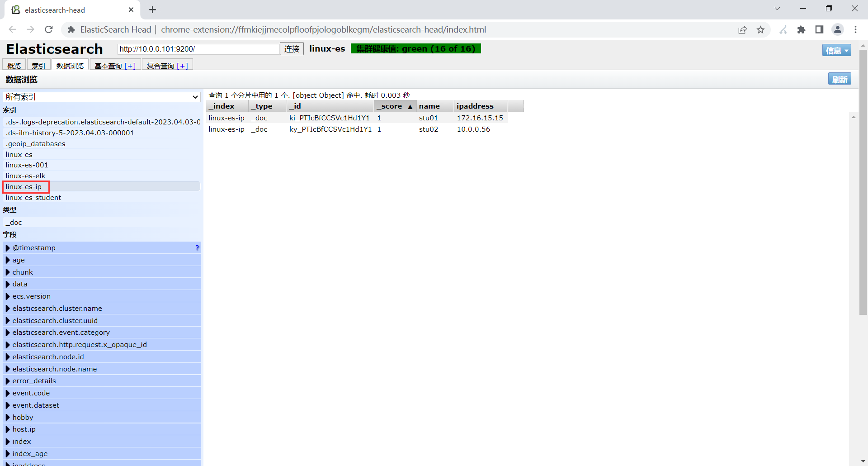This screenshot has width=868, height=466.
Task: Open the stu02 result row
Action: click(357, 129)
